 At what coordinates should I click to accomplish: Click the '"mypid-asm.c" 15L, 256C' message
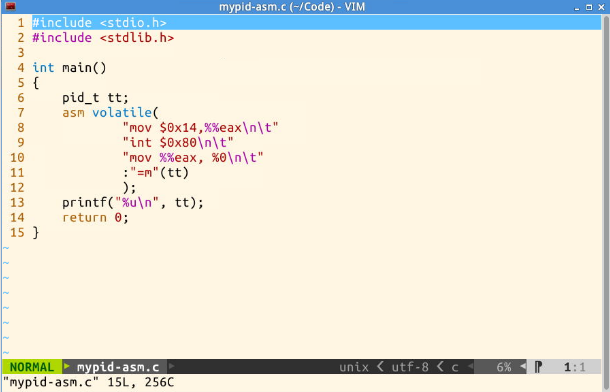(88, 382)
